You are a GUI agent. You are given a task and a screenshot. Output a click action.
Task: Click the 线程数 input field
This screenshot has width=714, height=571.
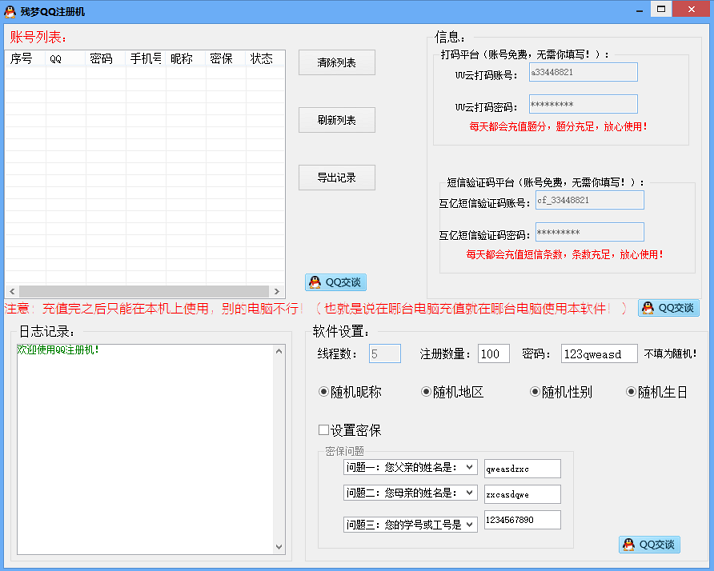click(x=385, y=354)
